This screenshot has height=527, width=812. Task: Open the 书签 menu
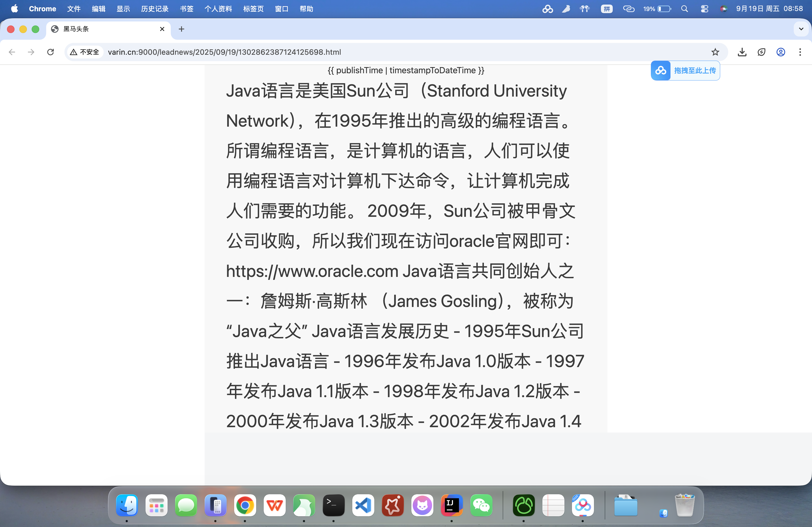(186, 9)
